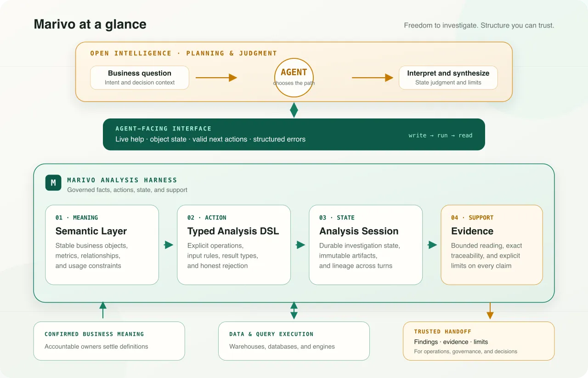The image size is (588, 378).
Task: Open the Evidence card
Action: point(492,245)
